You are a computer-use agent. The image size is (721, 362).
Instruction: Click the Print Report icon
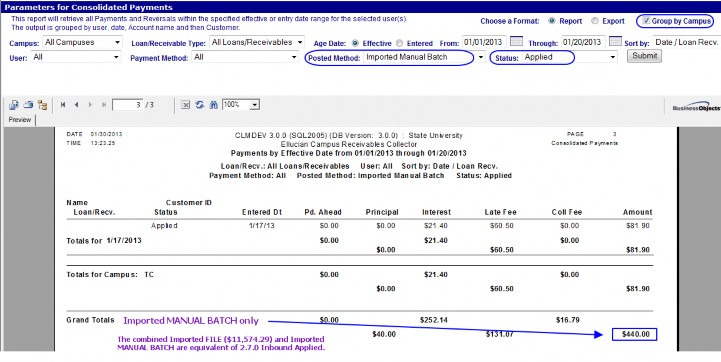tap(28, 105)
